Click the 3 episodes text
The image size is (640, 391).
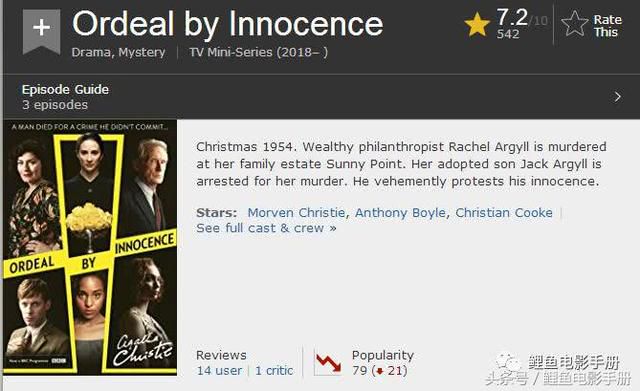click(55, 105)
